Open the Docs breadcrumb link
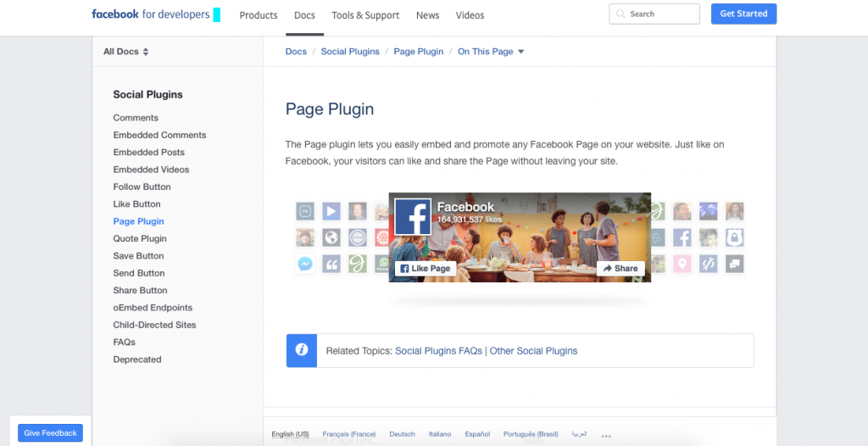868x446 pixels. click(296, 52)
